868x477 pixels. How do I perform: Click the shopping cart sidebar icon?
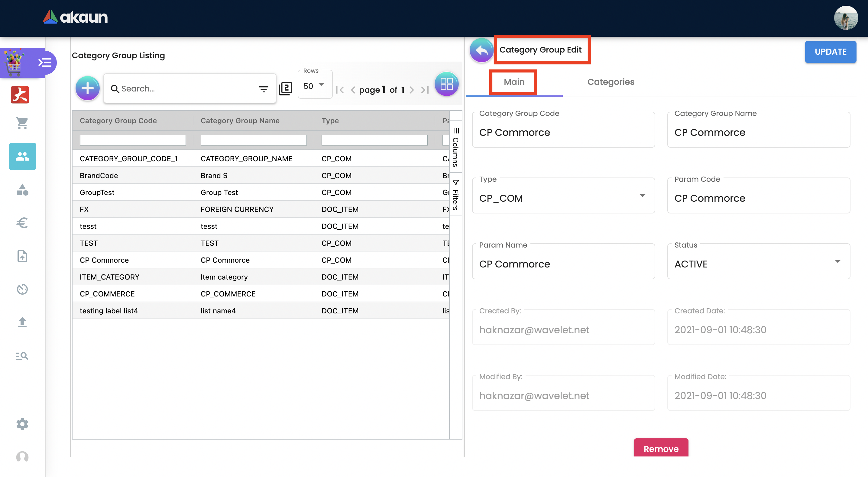22,123
